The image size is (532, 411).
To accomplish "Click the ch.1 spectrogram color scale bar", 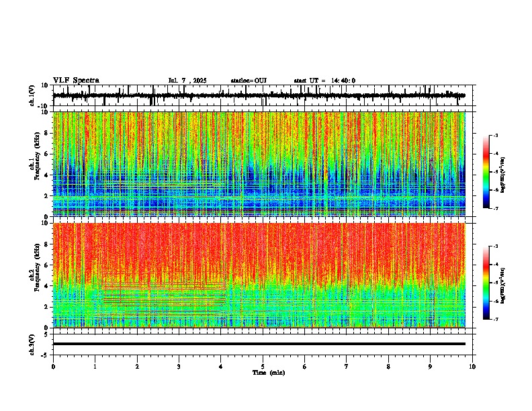I will 486,171.
